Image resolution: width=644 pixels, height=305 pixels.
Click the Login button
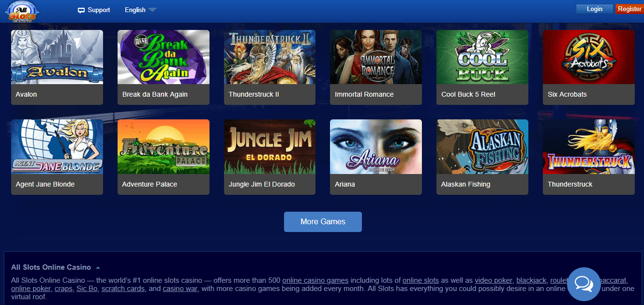(x=595, y=9)
